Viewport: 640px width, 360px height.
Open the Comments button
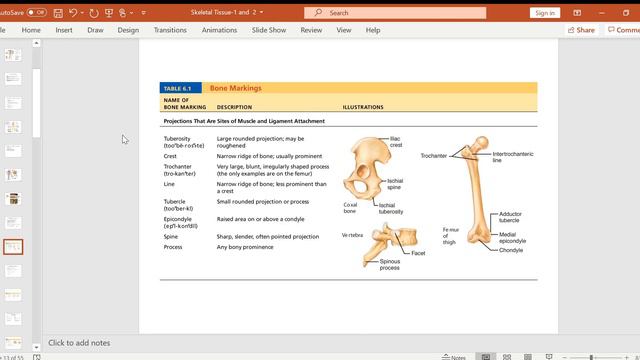coord(623,30)
